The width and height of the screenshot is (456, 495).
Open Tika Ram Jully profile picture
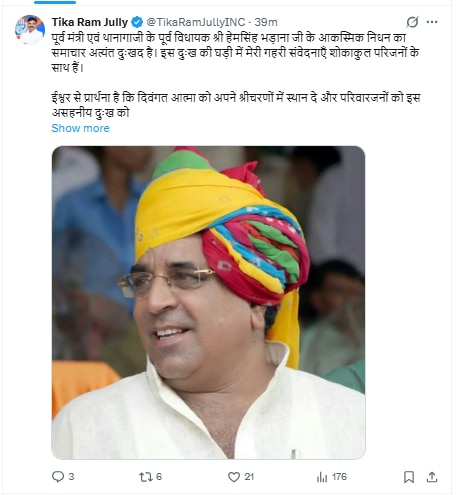coord(30,30)
